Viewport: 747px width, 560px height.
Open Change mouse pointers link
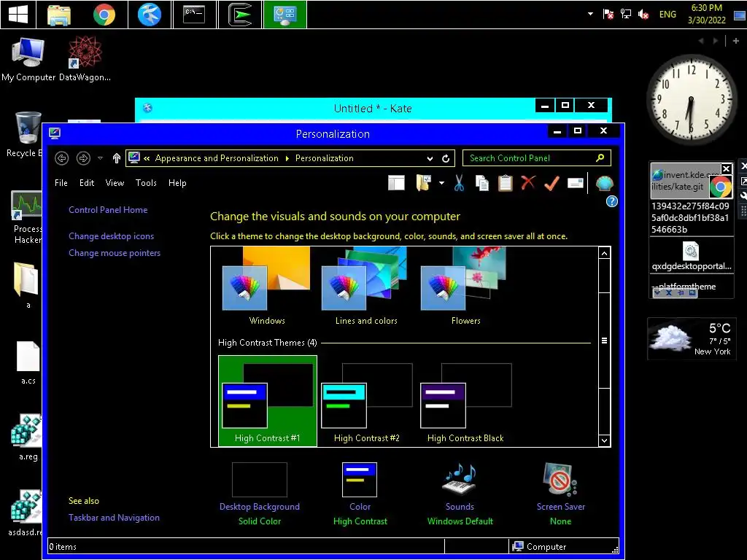click(x=115, y=253)
